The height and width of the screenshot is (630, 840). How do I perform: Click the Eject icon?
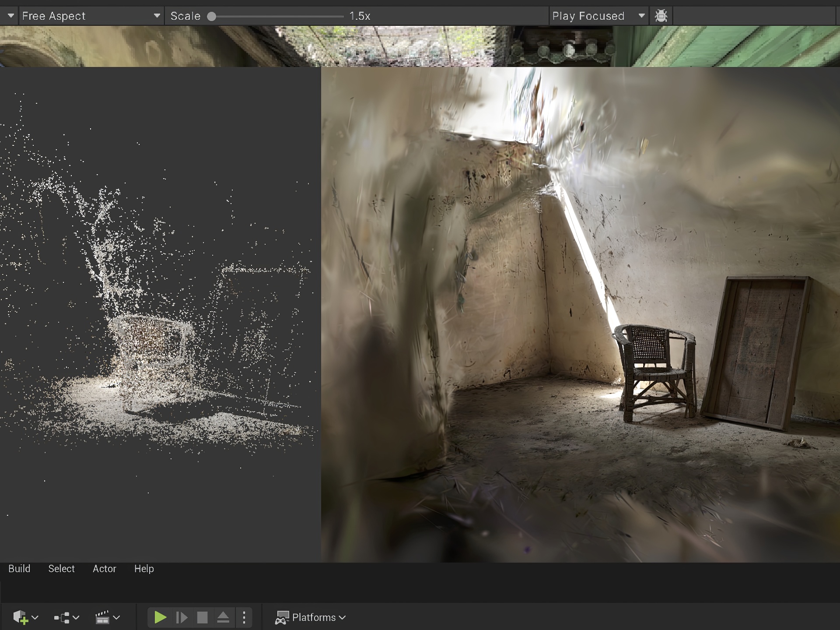pos(223,617)
